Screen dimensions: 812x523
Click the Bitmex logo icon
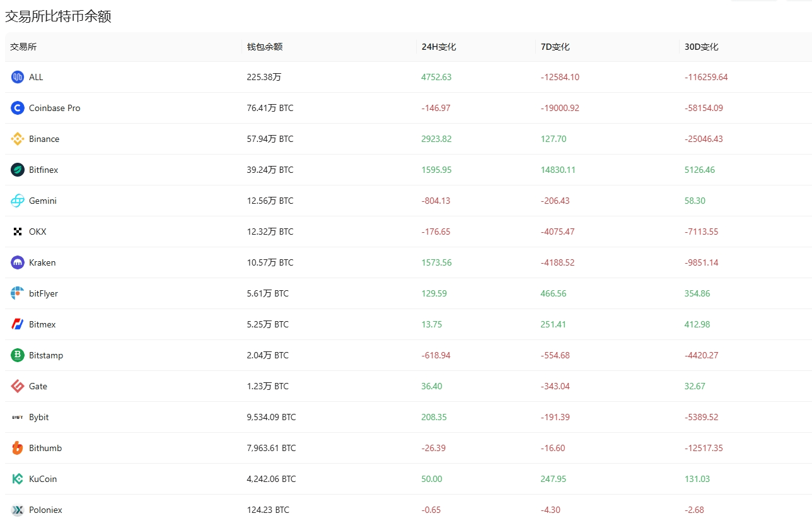point(18,324)
